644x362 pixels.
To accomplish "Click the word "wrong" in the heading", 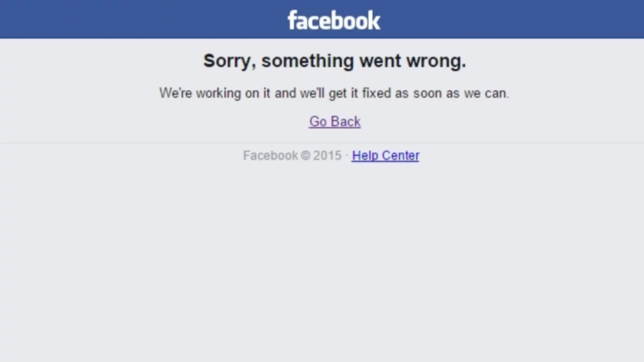I will pos(436,61).
